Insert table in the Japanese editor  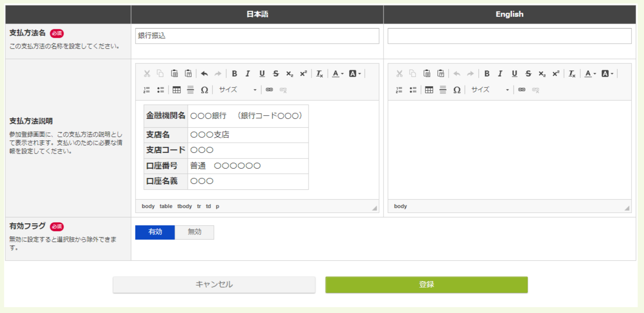tap(176, 90)
